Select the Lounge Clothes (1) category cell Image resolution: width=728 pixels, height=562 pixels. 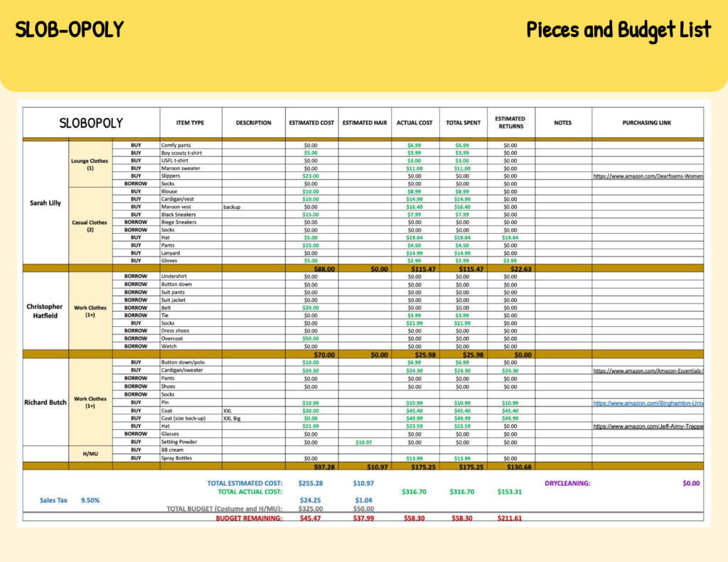[x=90, y=165]
